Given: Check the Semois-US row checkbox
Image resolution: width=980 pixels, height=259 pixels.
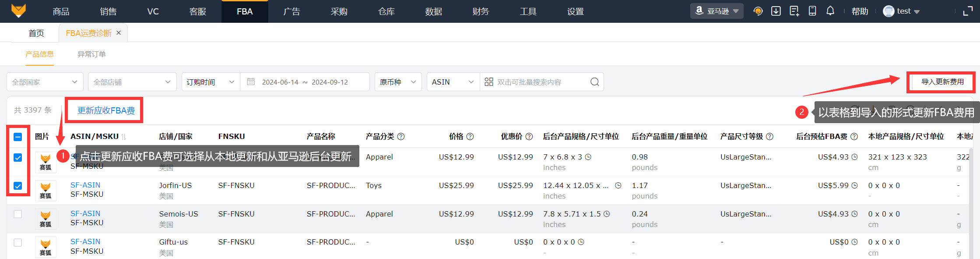Looking at the screenshot, I should coord(18,214).
